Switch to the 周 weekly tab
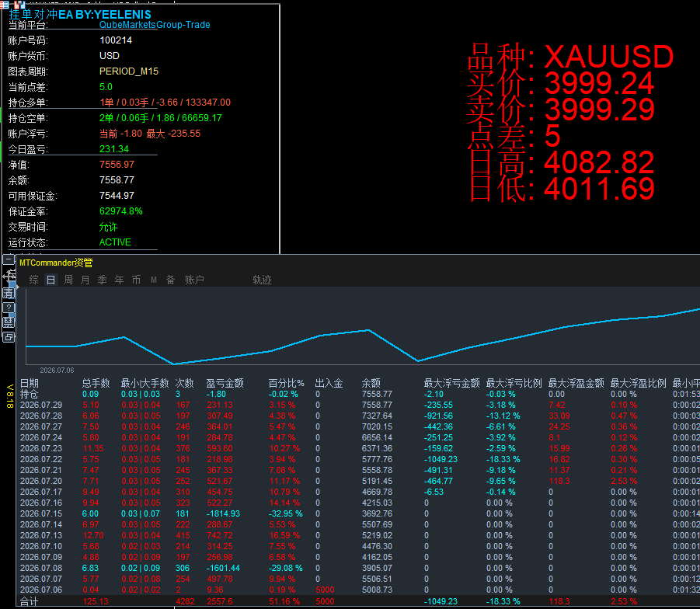Screen dimensions: 700x609 (x=68, y=280)
